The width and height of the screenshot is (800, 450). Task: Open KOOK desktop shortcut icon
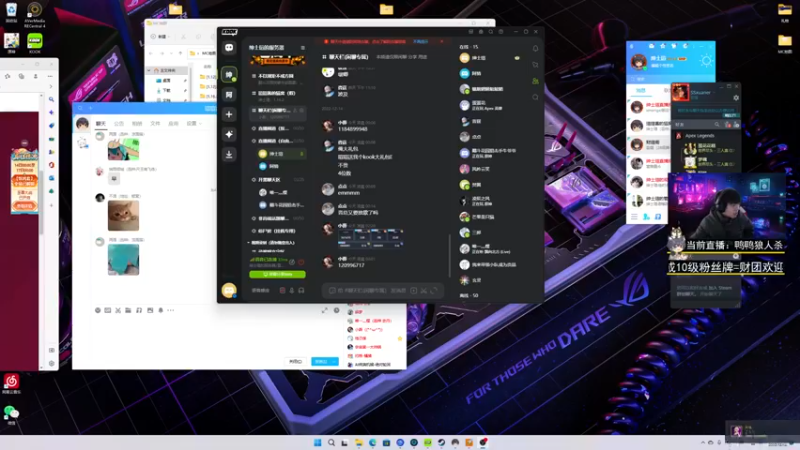pyautogui.click(x=35, y=43)
